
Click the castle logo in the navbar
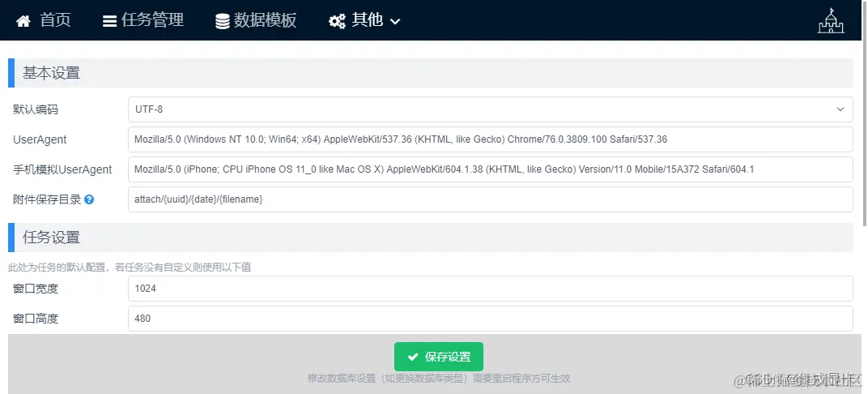coord(831,21)
